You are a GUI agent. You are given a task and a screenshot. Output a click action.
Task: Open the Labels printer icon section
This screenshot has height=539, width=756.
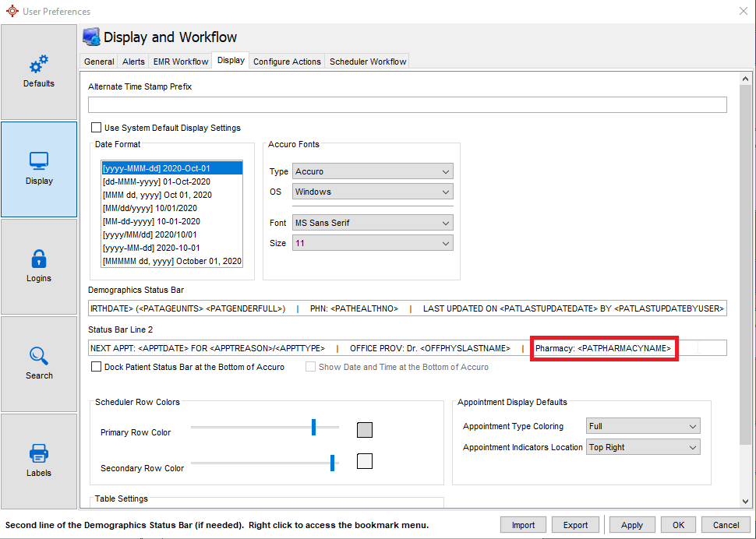[x=39, y=460]
